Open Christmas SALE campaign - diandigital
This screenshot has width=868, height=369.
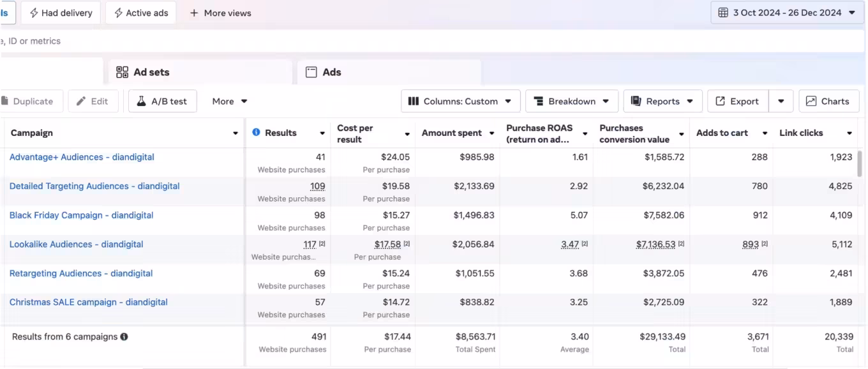click(x=89, y=303)
